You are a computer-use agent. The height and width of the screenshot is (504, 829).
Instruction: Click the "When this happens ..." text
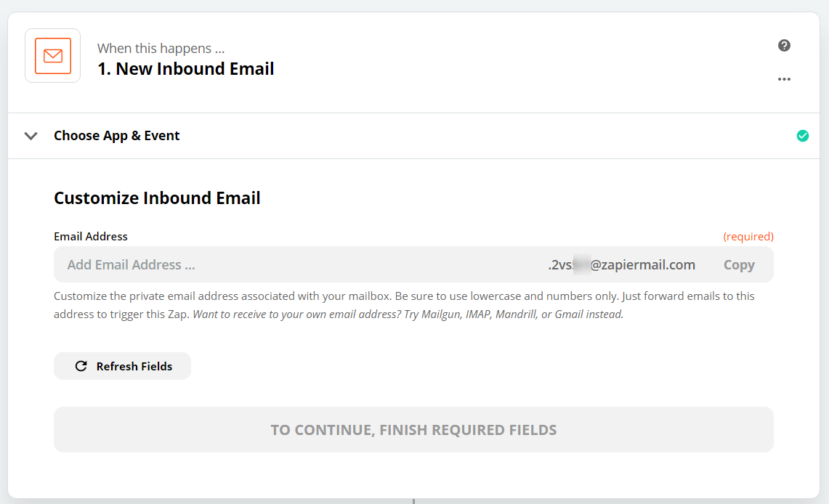161,48
